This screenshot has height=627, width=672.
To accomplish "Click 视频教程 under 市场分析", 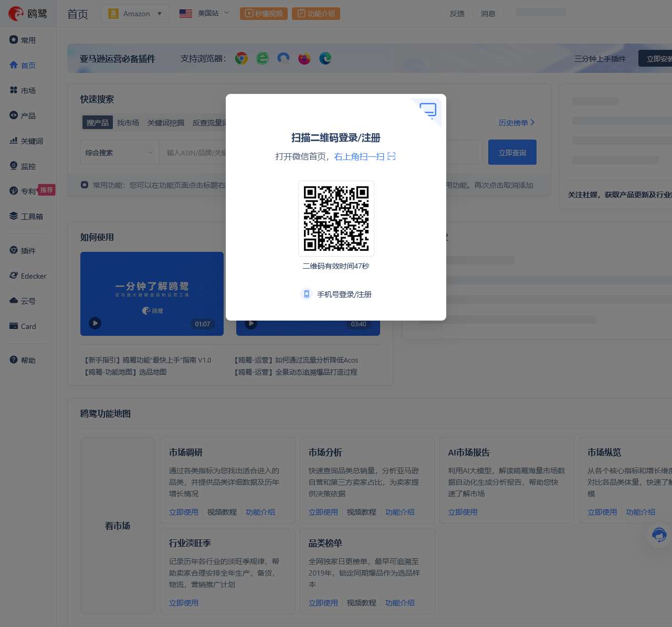I will click(362, 512).
